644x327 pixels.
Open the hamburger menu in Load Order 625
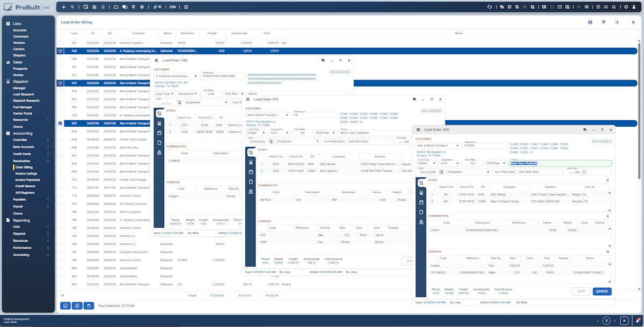(419, 129)
